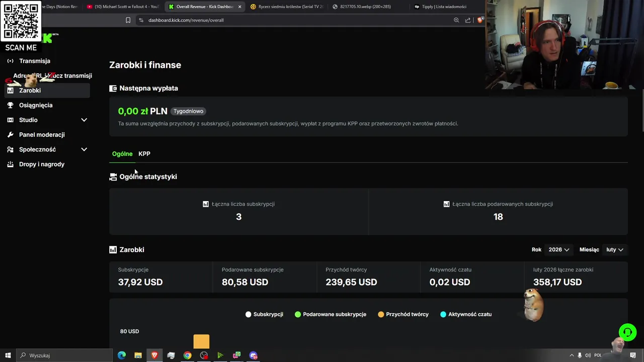Click the cyan Aktywność czatu legend dot

(x=443, y=314)
